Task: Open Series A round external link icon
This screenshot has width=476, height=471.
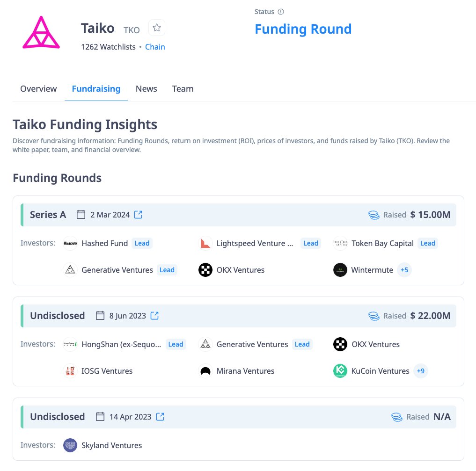Action: click(x=138, y=215)
